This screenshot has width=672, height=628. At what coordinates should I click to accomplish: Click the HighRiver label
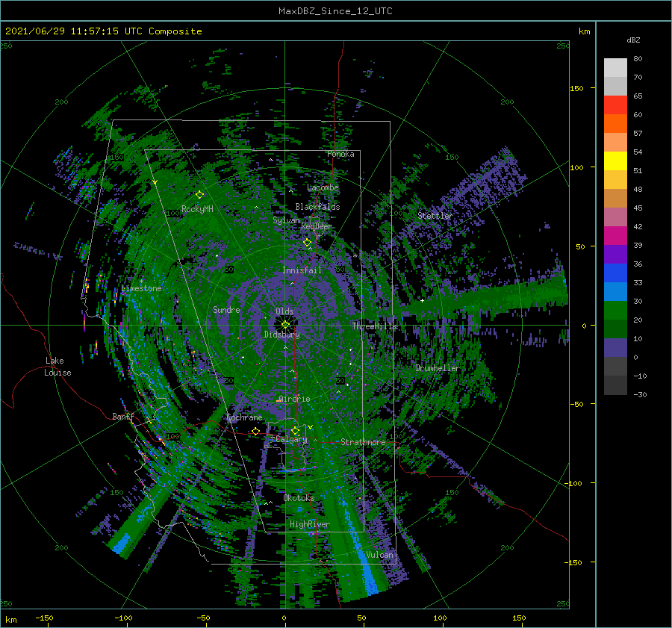tap(309, 524)
